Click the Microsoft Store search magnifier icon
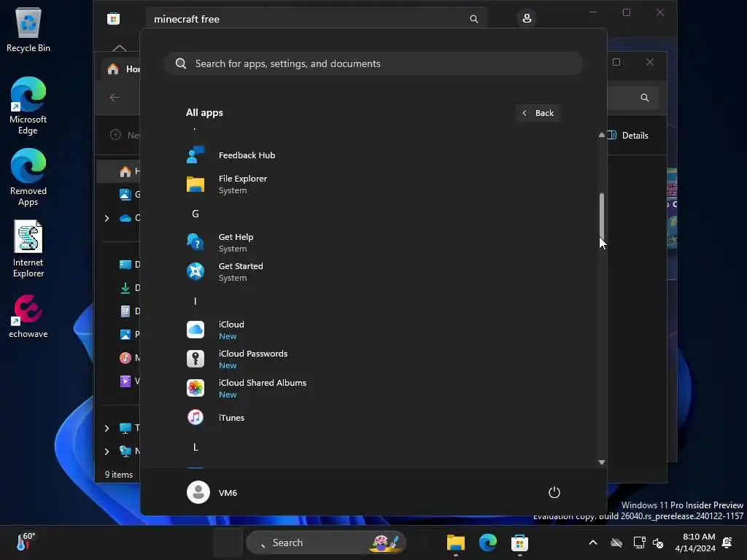The width and height of the screenshot is (747, 560). [474, 19]
